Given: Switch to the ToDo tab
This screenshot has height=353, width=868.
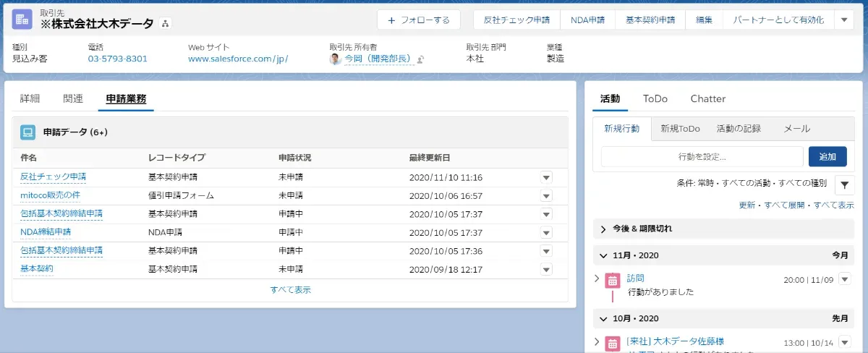Looking at the screenshot, I should [655, 98].
